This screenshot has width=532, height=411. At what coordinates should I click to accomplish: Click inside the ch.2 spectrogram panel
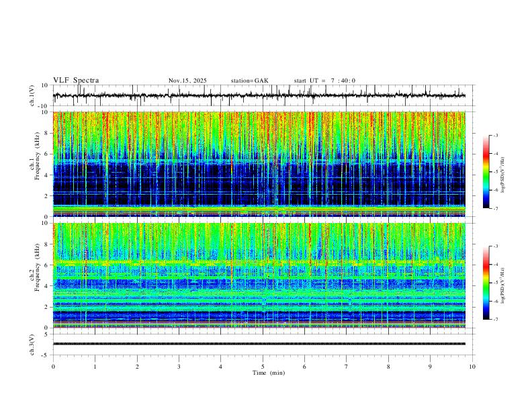[259, 275]
